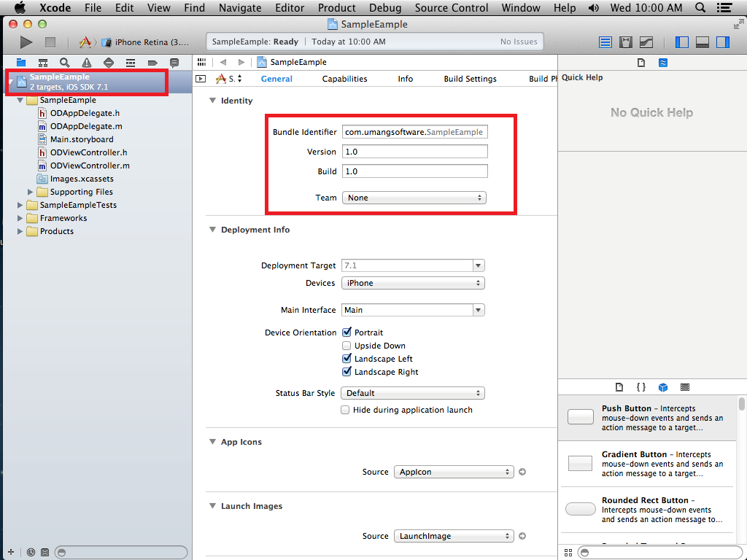The height and width of the screenshot is (560, 747).
Task: Open the Debug navigator
Action: coord(131,63)
